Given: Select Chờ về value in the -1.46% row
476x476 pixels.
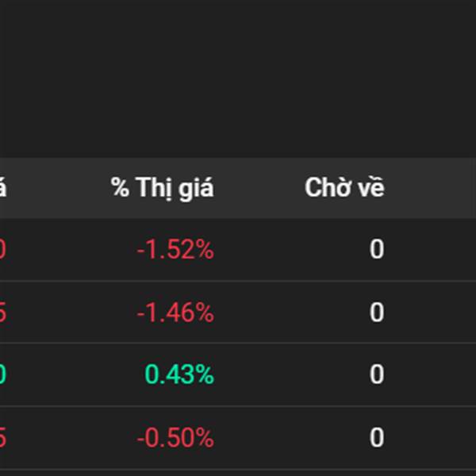Looking at the screenshot, I should click(376, 313).
